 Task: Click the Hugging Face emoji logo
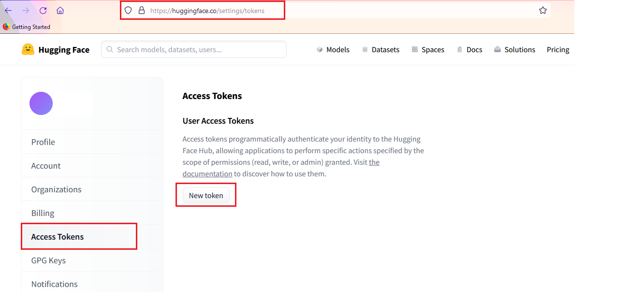coord(28,49)
